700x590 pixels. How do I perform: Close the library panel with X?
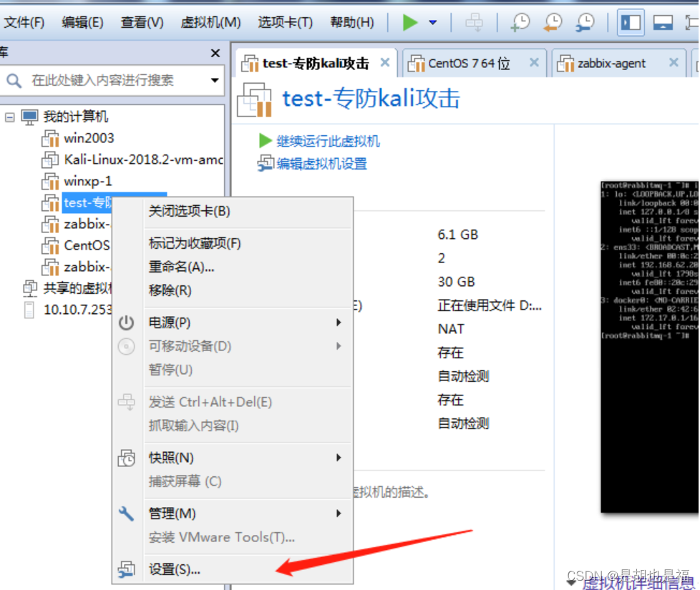(x=215, y=53)
